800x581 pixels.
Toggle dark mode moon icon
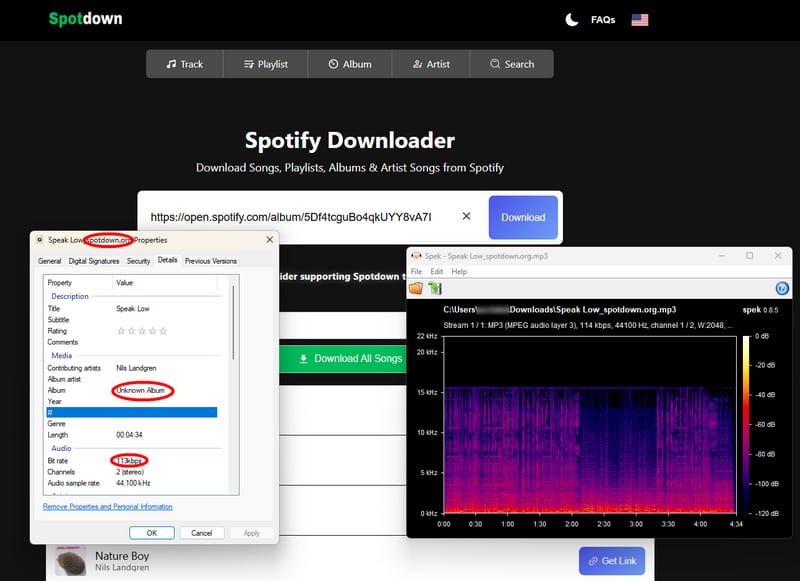coord(571,20)
